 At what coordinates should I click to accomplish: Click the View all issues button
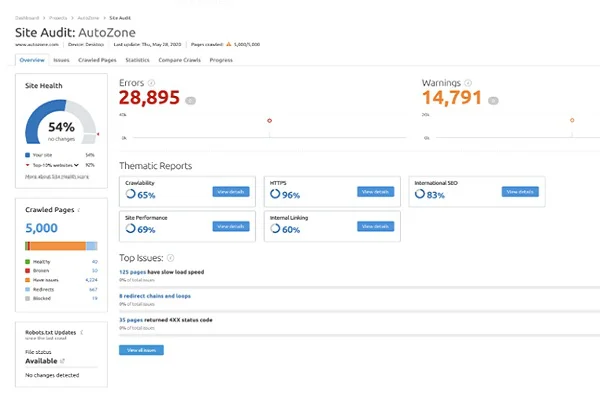(141, 350)
